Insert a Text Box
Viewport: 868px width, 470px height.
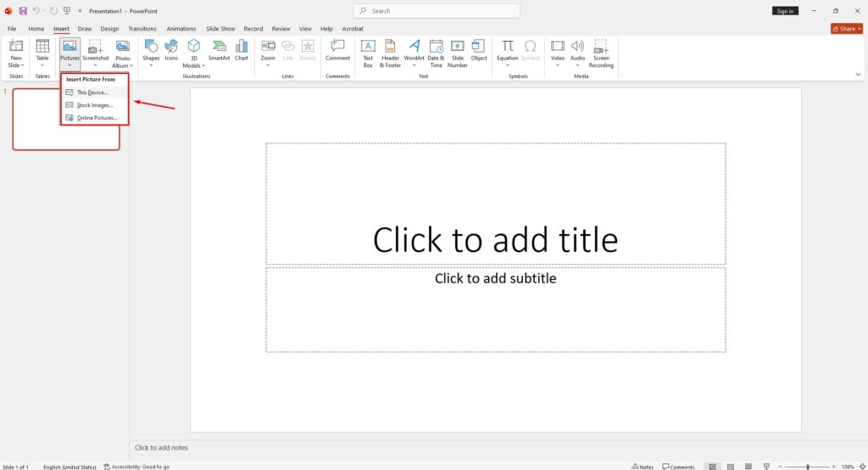coord(368,53)
